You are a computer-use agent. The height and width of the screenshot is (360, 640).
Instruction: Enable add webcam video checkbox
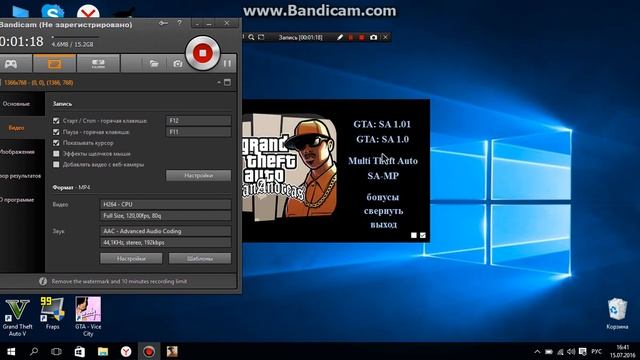tap(56, 164)
